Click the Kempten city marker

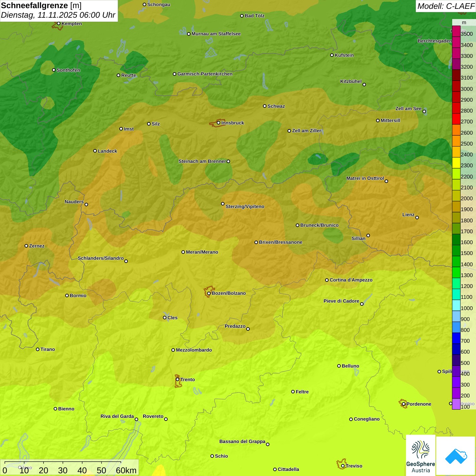pyautogui.click(x=59, y=23)
